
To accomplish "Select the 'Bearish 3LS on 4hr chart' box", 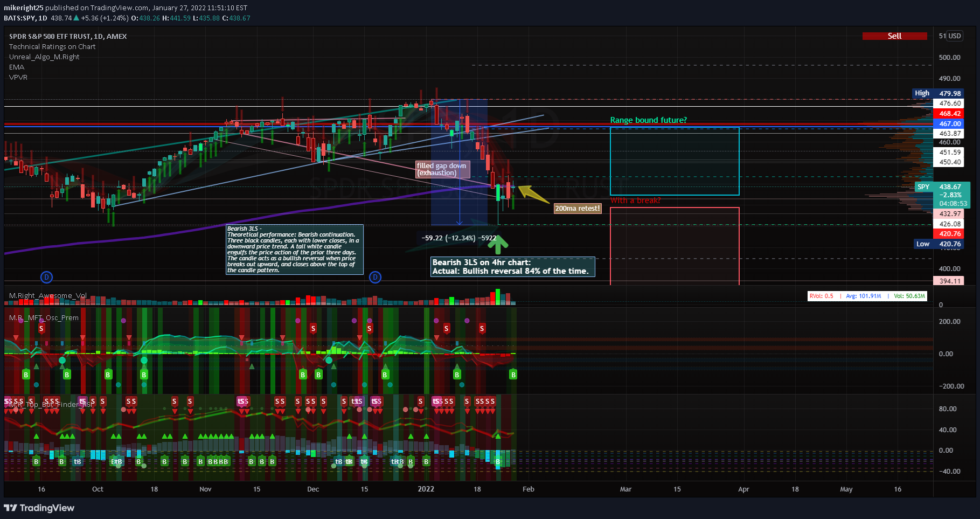I will (513, 267).
